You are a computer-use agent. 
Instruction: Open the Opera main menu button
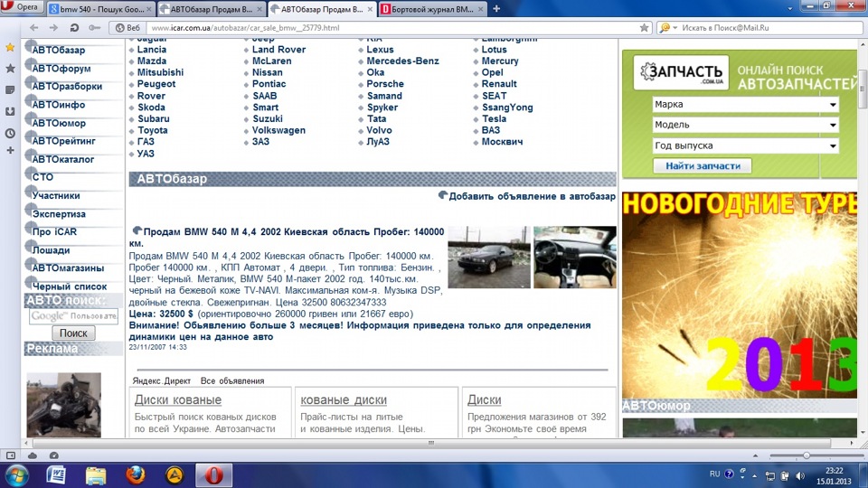pos(21,7)
